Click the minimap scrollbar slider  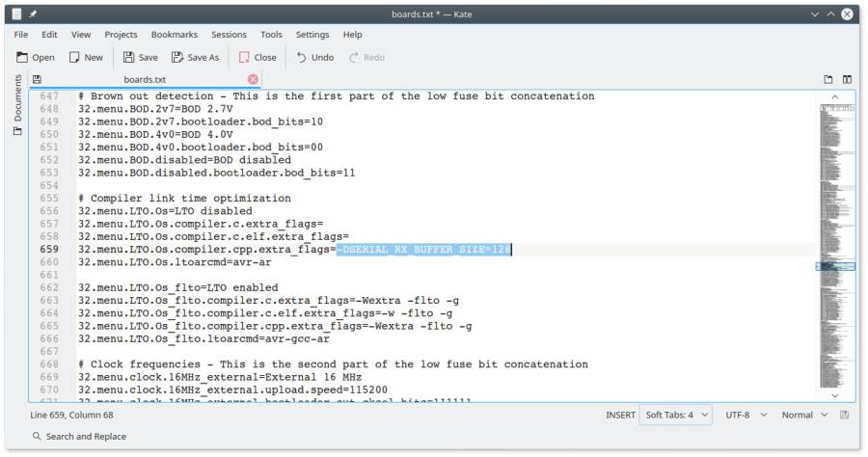coord(835,267)
